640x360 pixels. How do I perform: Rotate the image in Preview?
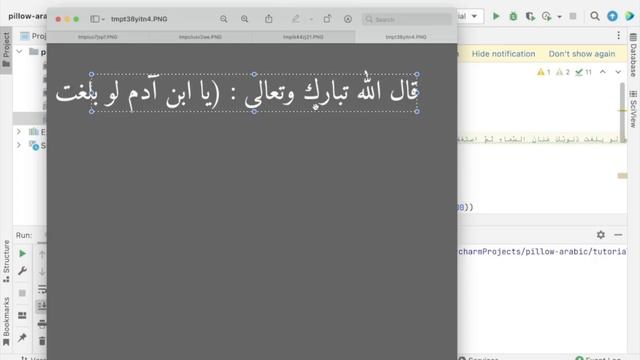pyautogui.click(x=327, y=19)
